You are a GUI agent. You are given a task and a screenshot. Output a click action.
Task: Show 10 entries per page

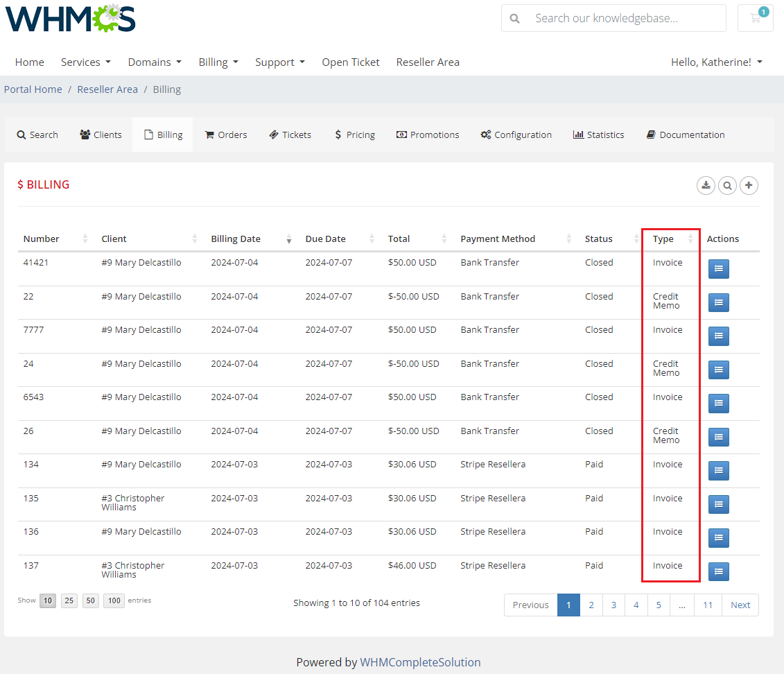click(x=48, y=600)
